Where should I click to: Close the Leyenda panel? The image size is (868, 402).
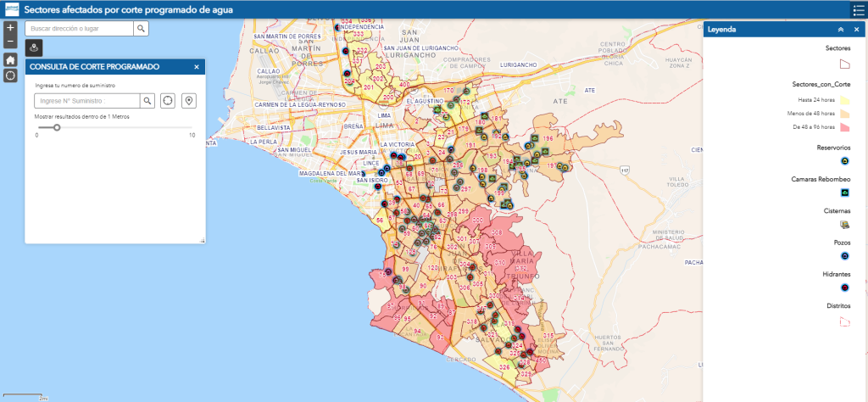(856, 30)
